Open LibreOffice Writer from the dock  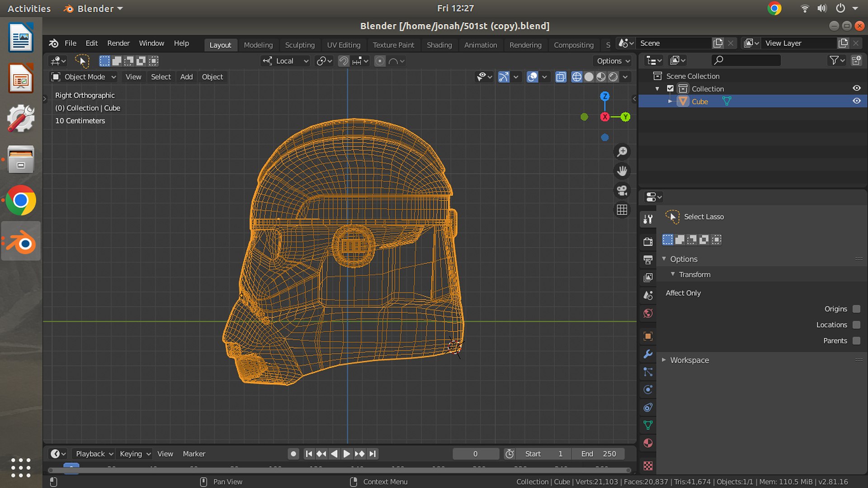tap(21, 37)
